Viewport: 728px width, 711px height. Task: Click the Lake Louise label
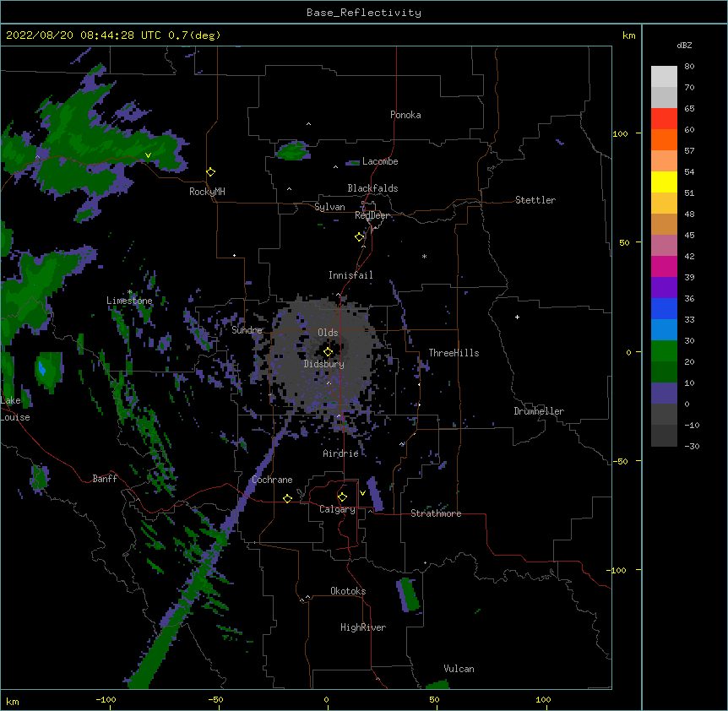15,409
